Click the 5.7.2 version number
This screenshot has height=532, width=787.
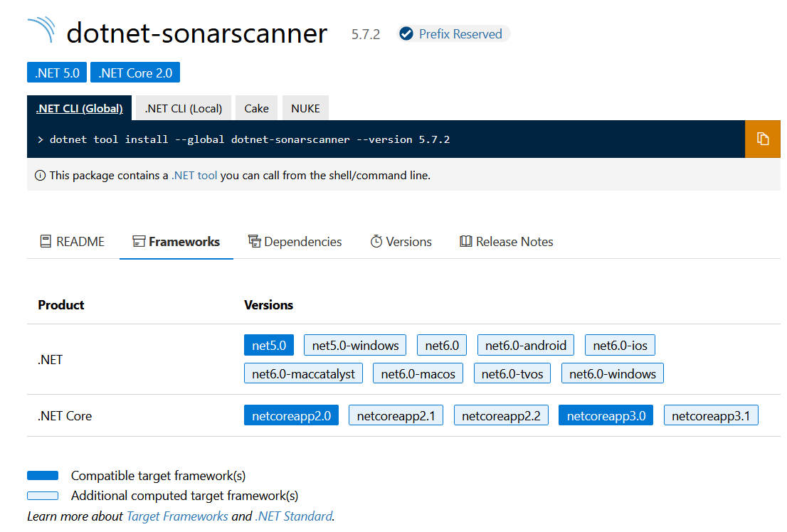click(x=366, y=34)
